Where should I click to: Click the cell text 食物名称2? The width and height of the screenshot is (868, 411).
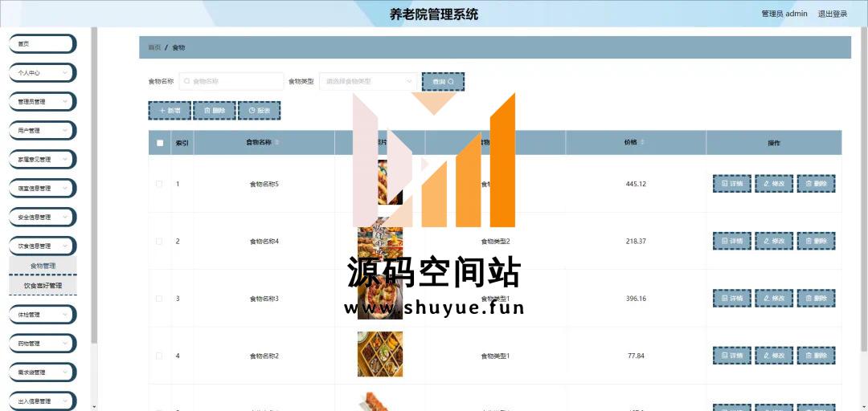[x=264, y=356]
